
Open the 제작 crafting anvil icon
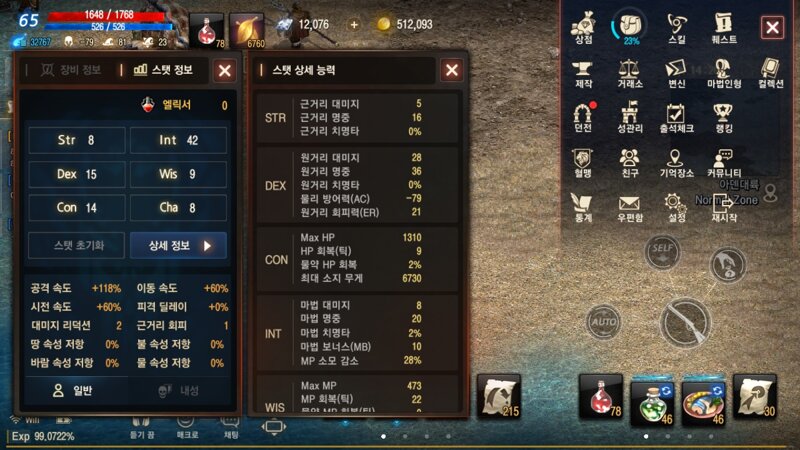(583, 73)
